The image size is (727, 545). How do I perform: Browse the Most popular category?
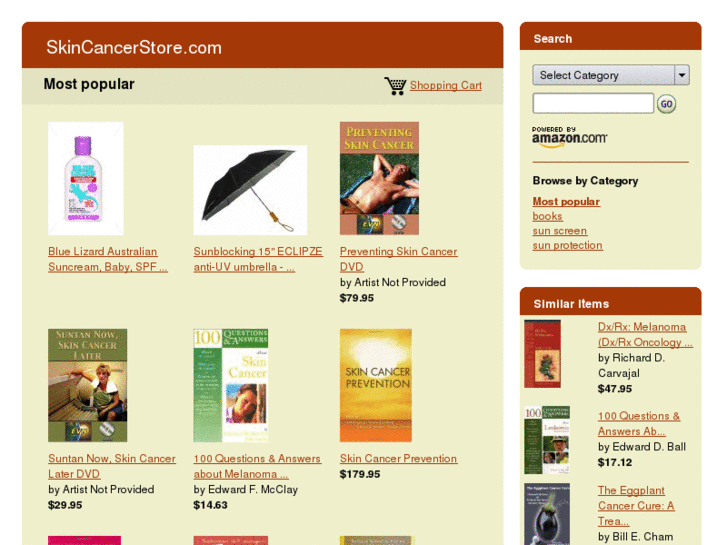pyautogui.click(x=566, y=202)
